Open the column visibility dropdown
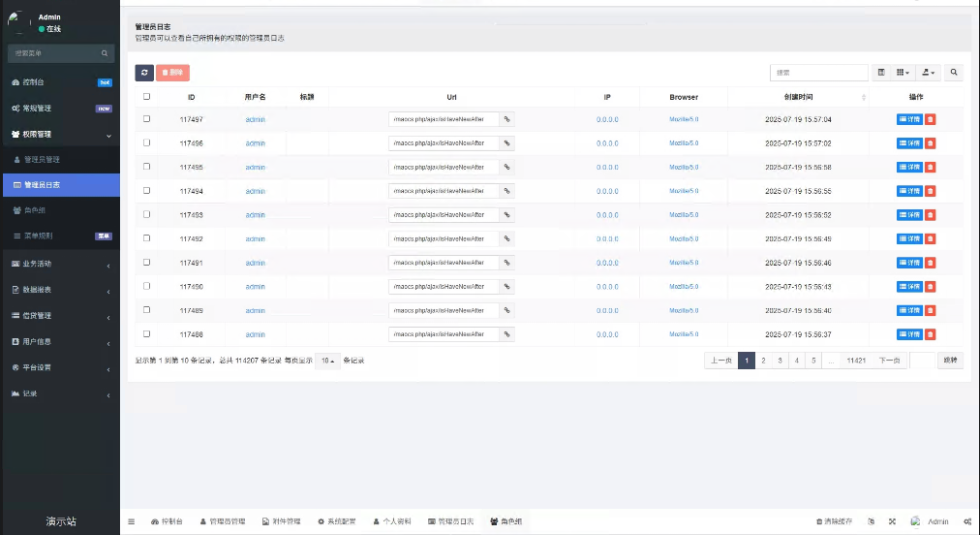This screenshot has width=980, height=535. 903,73
